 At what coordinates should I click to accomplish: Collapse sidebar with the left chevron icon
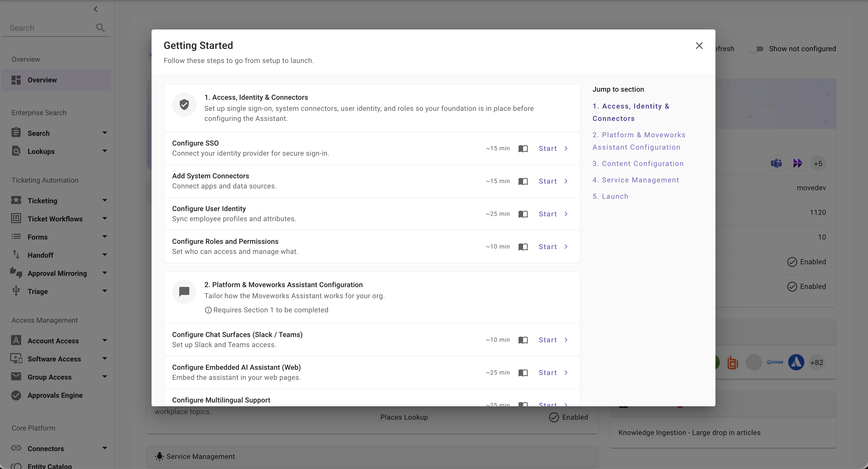[96, 9]
